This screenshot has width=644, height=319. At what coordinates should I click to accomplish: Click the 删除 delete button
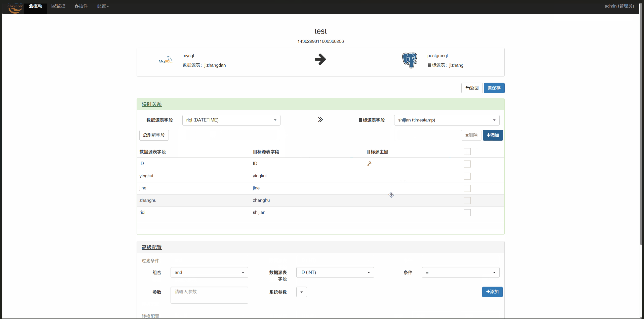click(471, 135)
